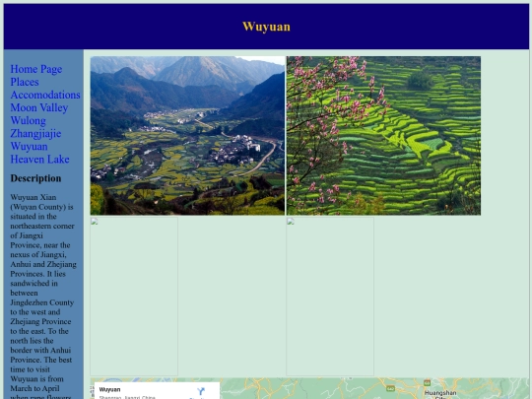Click the Wuyuan title on map card
532x399 pixels.
(x=109, y=389)
